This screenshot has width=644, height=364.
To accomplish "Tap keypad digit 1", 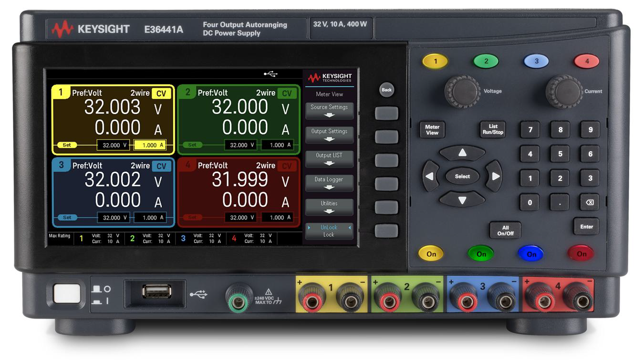I will point(530,178).
